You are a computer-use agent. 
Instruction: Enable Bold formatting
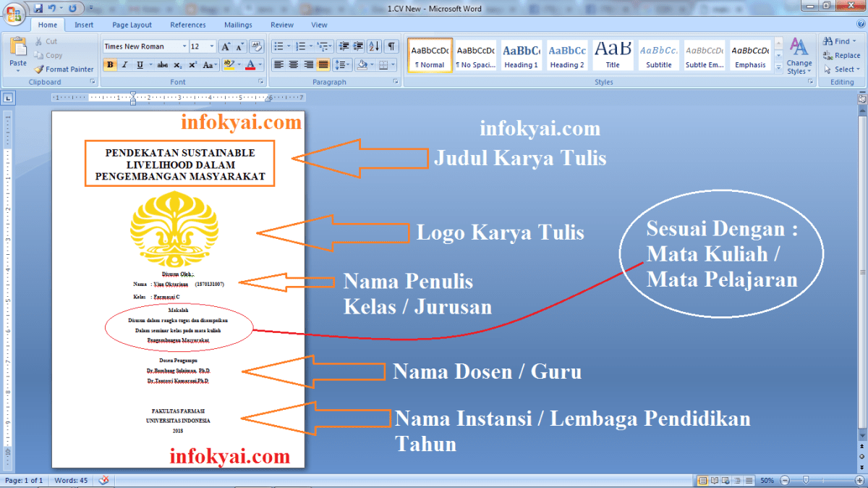[x=109, y=64]
